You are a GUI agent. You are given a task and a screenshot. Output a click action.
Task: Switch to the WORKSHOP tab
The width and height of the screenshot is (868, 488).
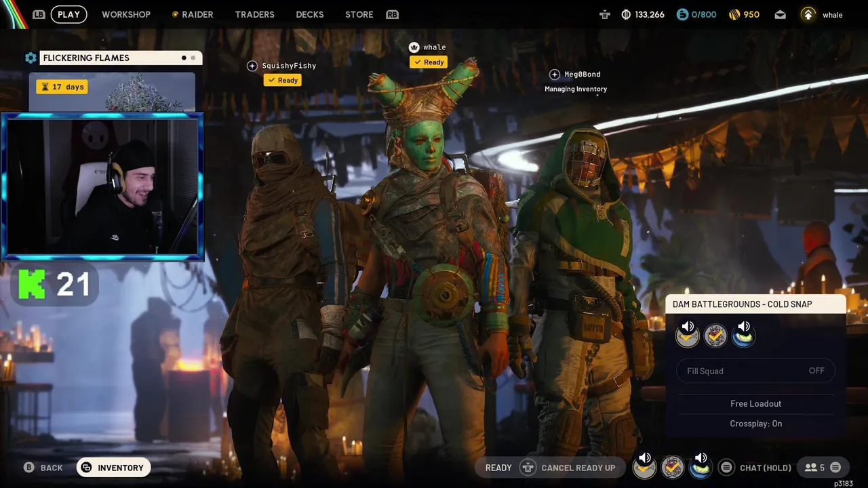126,14
